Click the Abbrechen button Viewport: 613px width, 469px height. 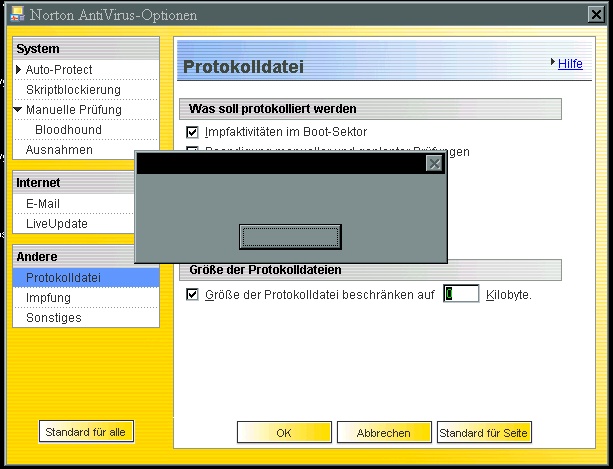(x=384, y=432)
